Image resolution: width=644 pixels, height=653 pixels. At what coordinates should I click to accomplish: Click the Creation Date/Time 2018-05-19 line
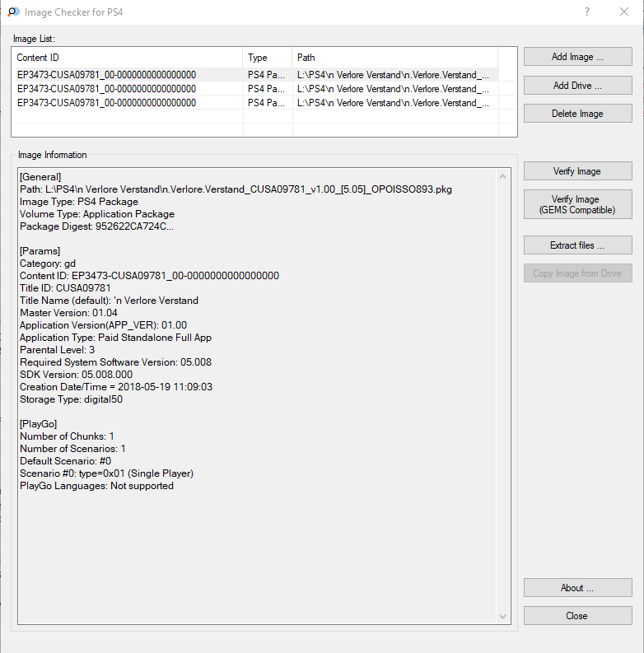tap(116, 387)
